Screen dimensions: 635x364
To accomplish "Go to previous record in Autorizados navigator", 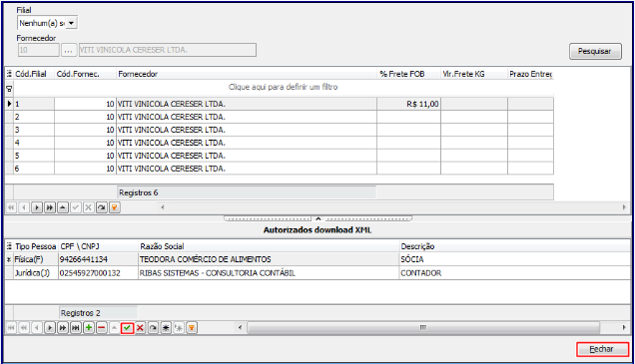I will click(x=37, y=327).
